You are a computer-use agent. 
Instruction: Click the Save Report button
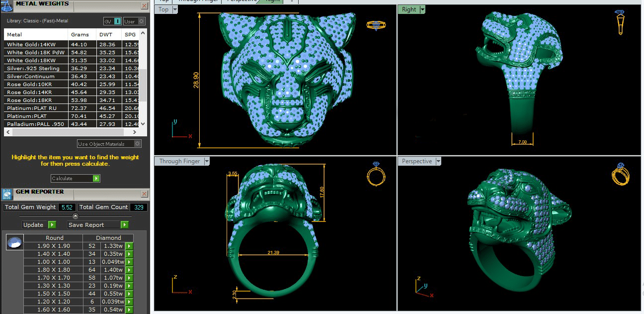click(98, 225)
